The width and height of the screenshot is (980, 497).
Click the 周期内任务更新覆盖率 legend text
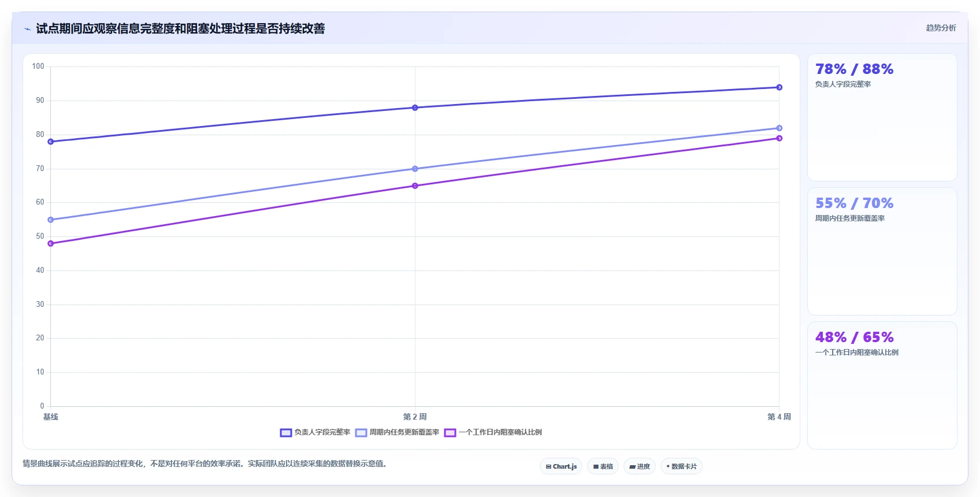404,432
